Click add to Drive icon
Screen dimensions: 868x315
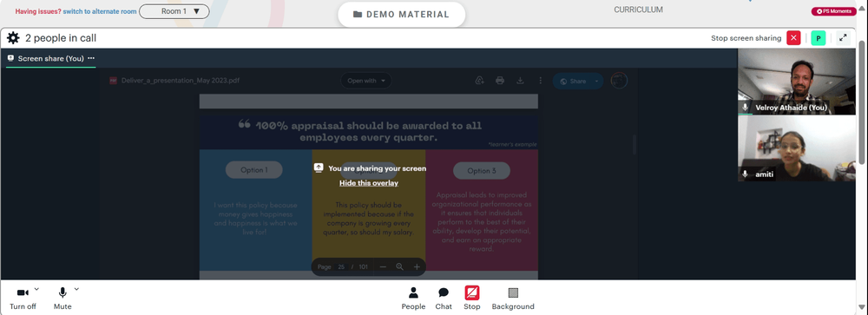(x=480, y=81)
